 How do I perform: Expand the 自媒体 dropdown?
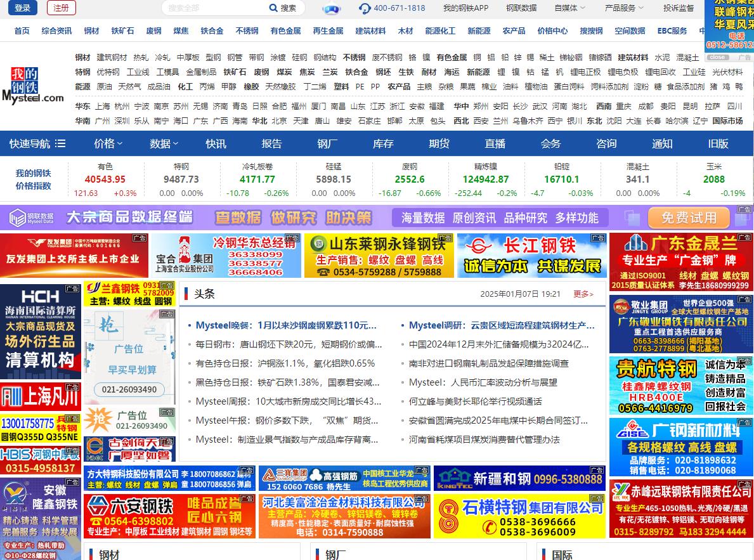(570, 8)
